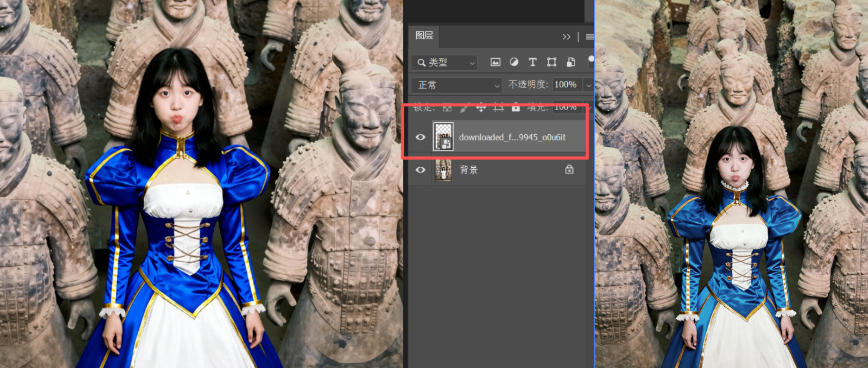The height and width of the screenshot is (368, 868).
Task: Open the layers panel hamburger menu
Action: 590,37
